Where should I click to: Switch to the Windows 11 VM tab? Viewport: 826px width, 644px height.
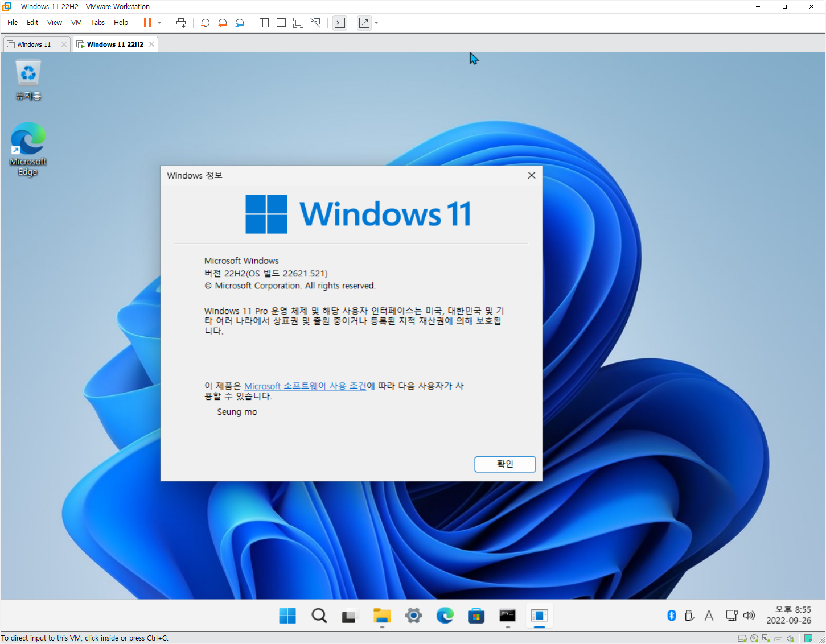34,44
